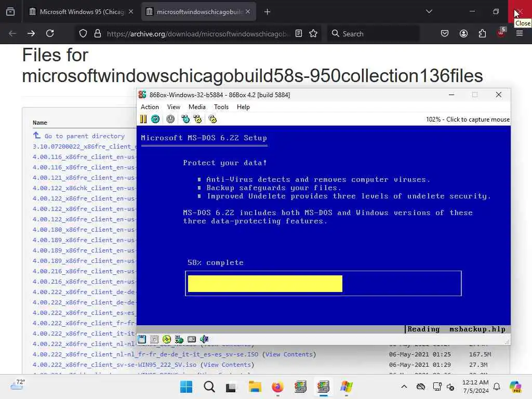Screen dimensions: 532x399
Task: Open 4.00.222_x86fre_client_it-it file link
Action: coord(85,334)
